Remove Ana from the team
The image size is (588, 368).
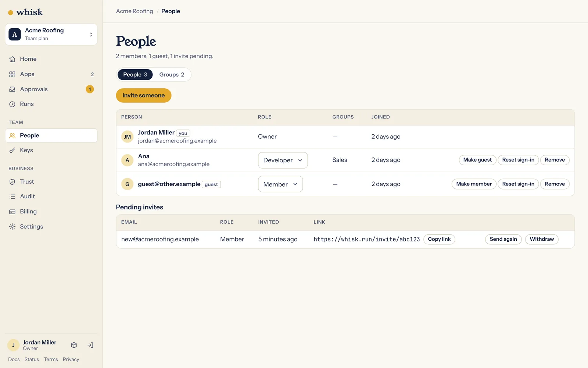click(555, 160)
